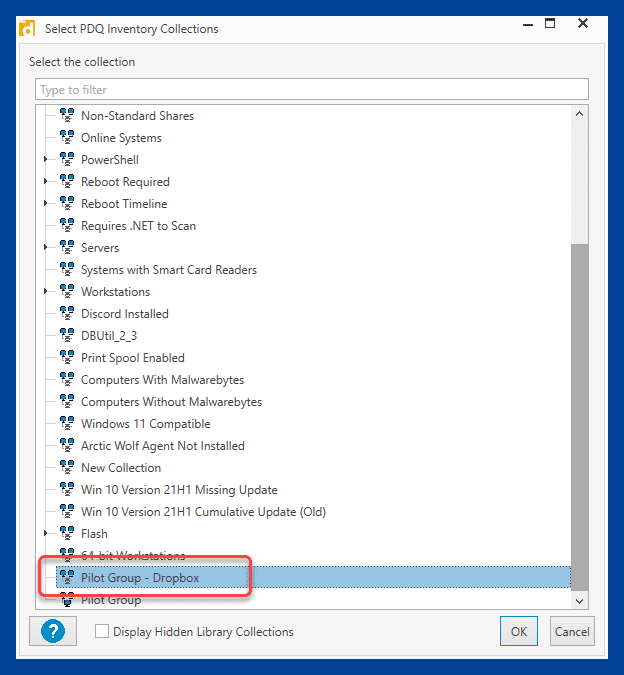
Task: Expand the Flash collection
Action: [x=46, y=533]
